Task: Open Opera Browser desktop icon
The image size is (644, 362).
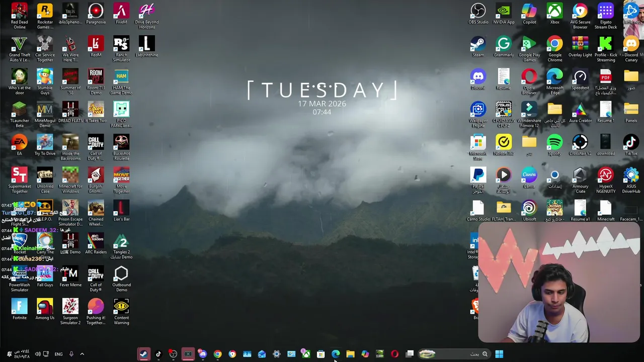Action: (x=529, y=81)
